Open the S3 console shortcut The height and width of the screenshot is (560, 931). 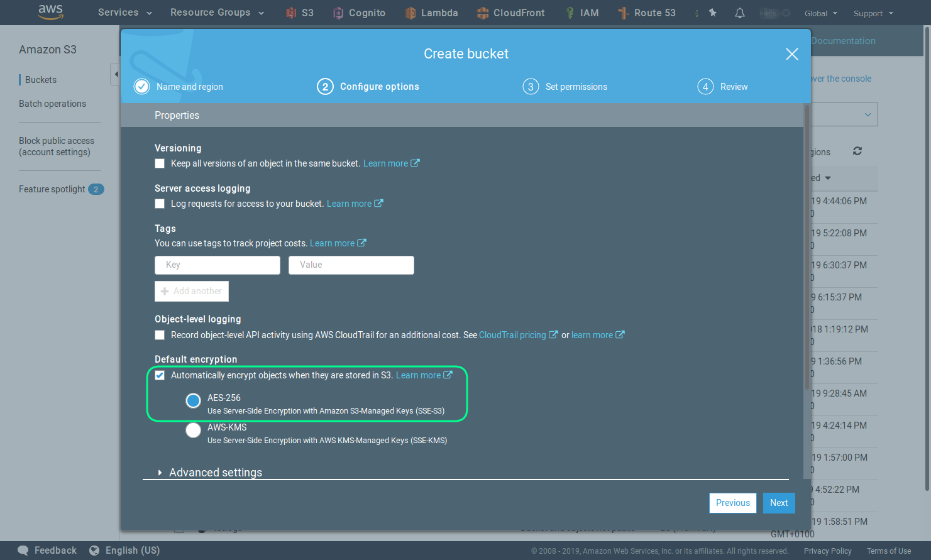[x=299, y=13]
